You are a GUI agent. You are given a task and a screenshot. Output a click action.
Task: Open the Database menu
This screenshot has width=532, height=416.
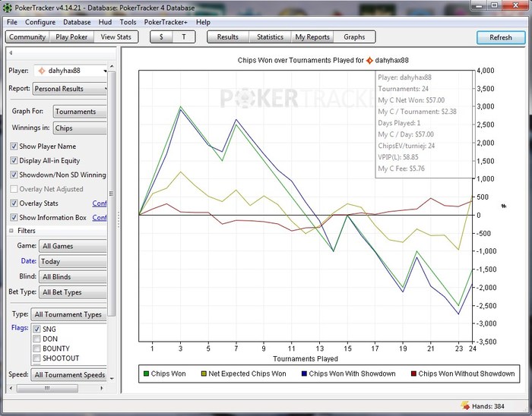77,22
